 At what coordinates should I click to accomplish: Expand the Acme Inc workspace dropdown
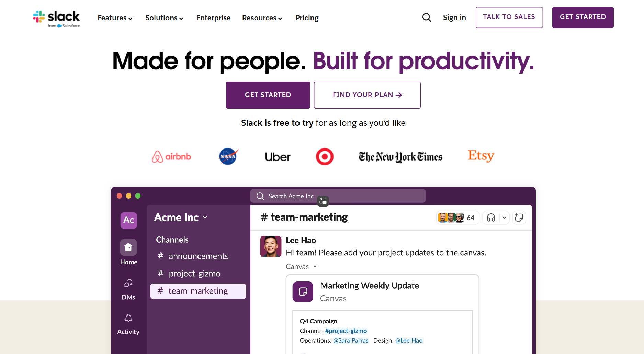[x=205, y=217]
